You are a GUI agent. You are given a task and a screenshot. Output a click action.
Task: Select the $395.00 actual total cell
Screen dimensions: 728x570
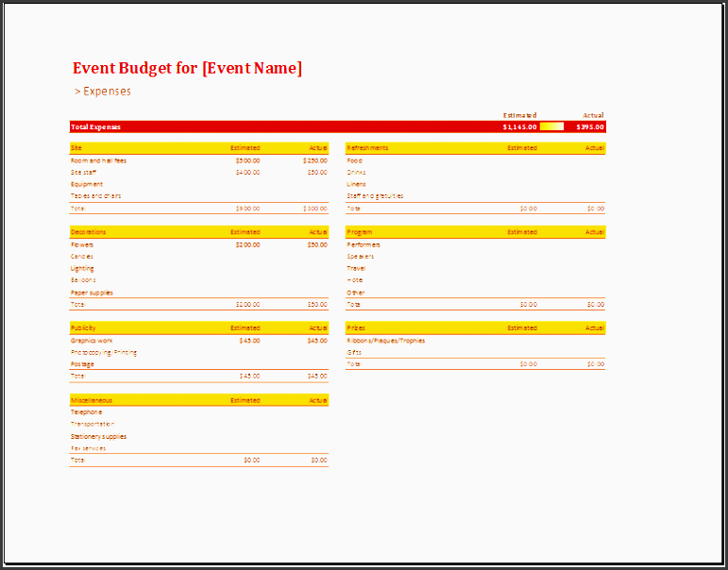coord(590,126)
